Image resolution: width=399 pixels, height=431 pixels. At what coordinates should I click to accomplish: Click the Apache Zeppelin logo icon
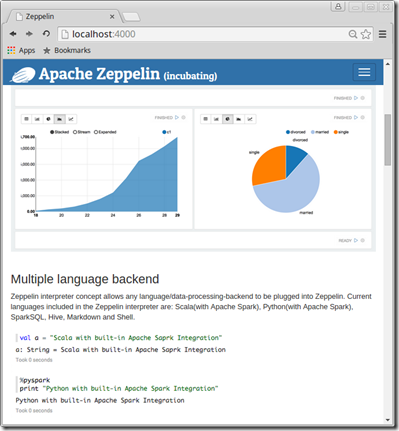point(23,74)
